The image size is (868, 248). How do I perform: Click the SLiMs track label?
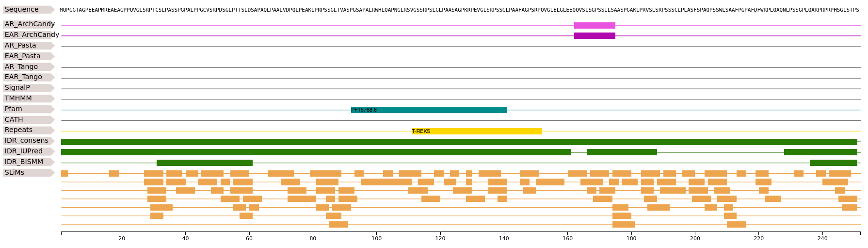pos(28,173)
